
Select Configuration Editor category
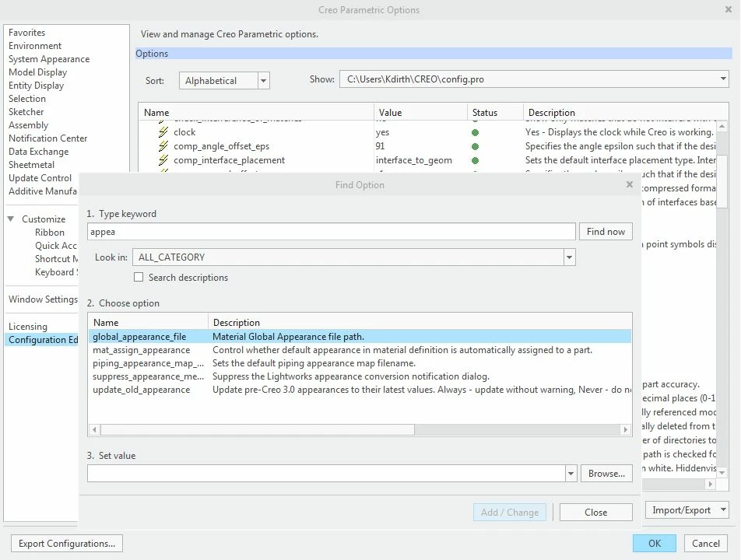pos(41,339)
